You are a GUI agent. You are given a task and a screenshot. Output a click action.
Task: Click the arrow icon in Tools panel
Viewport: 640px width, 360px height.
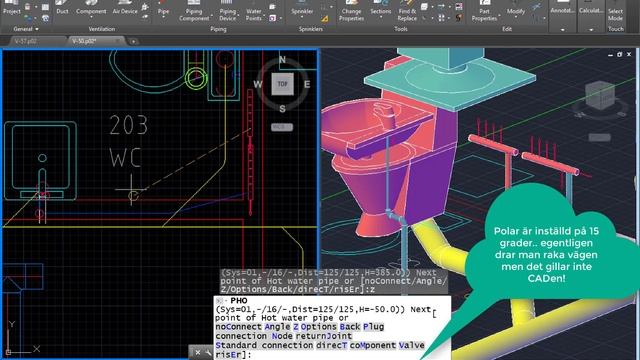click(x=442, y=6)
